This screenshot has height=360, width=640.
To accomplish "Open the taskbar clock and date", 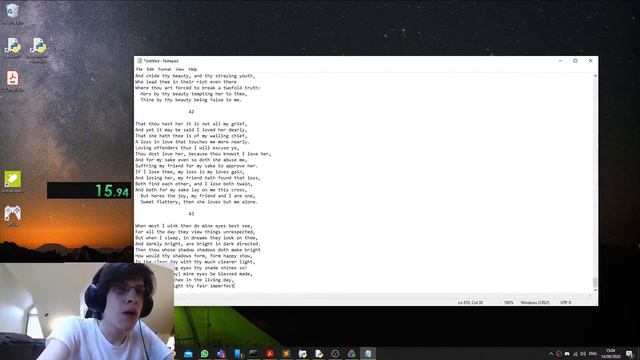I will pyautogui.click(x=611, y=353).
